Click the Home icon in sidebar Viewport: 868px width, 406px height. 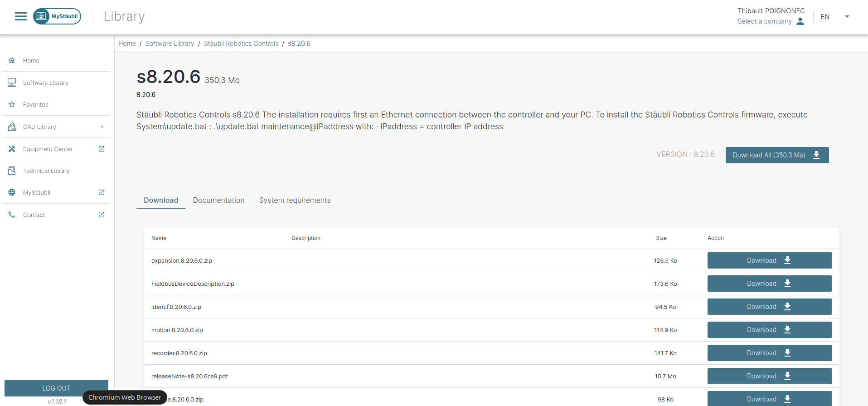[12, 60]
